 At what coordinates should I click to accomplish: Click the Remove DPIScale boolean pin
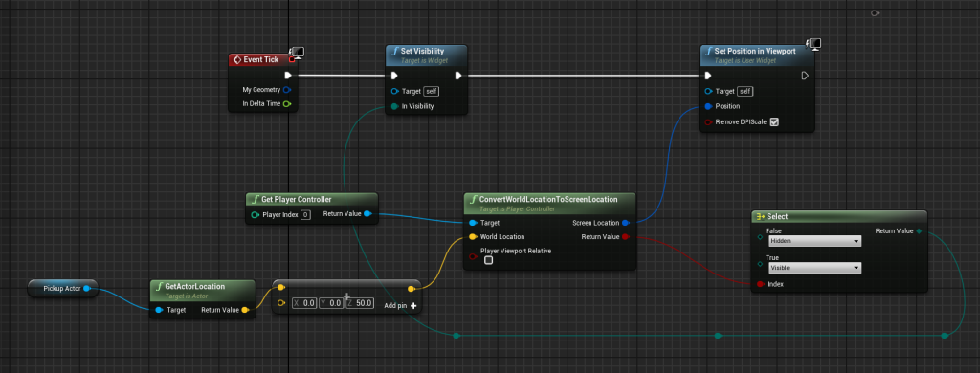[708, 121]
